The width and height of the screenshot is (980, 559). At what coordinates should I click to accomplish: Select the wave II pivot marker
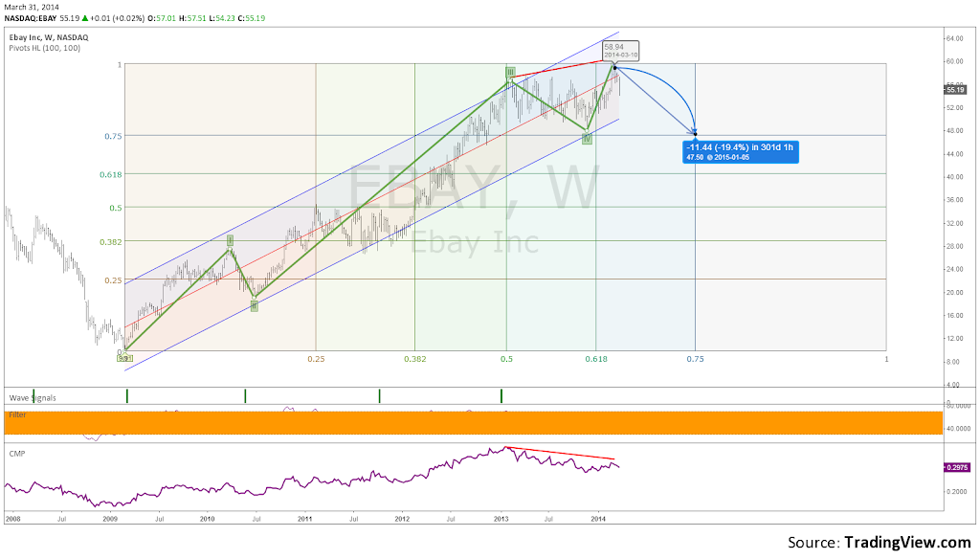tap(255, 305)
